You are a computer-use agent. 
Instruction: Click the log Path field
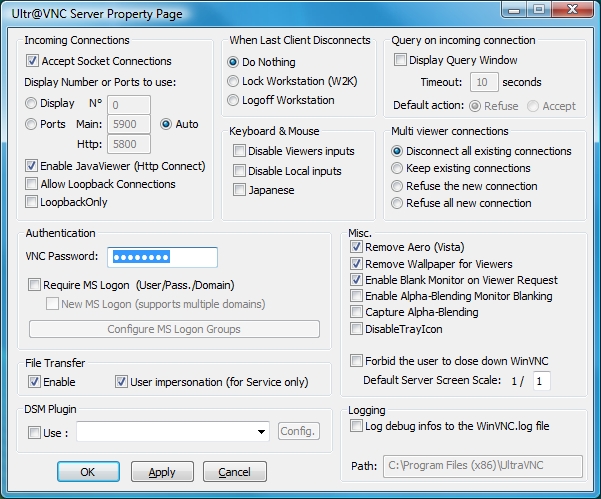pyautogui.click(x=483, y=466)
